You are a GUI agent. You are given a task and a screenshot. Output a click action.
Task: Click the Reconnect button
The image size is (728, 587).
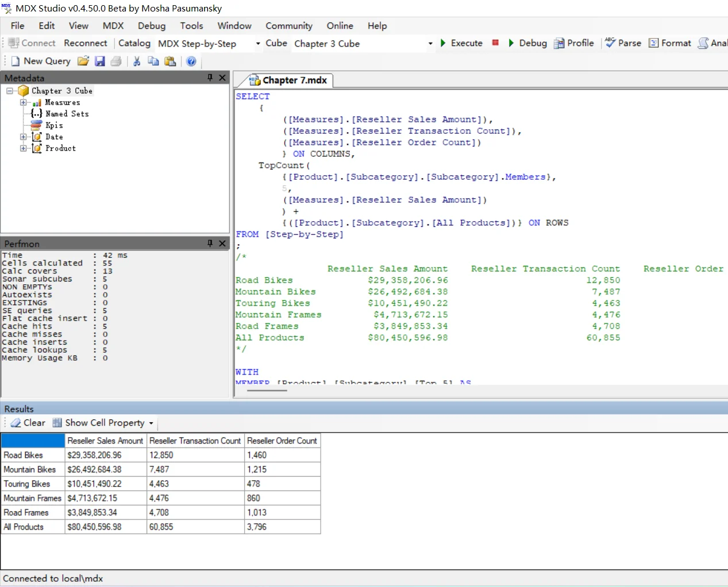coord(86,43)
